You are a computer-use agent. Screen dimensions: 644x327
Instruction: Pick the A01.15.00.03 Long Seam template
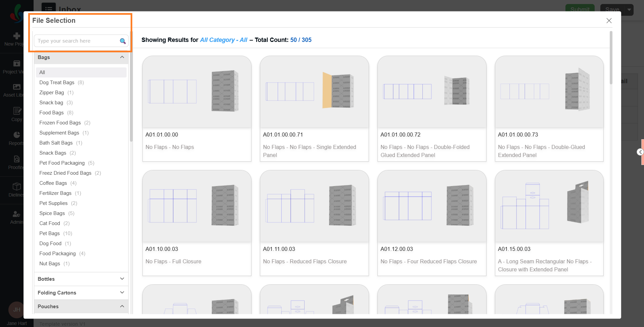[x=549, y=223]
